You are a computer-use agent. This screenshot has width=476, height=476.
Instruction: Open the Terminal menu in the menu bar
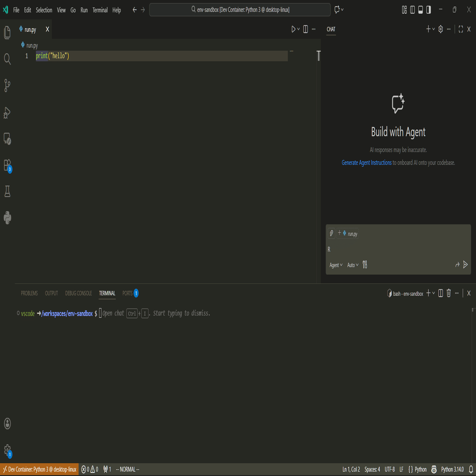coord(100,10)
